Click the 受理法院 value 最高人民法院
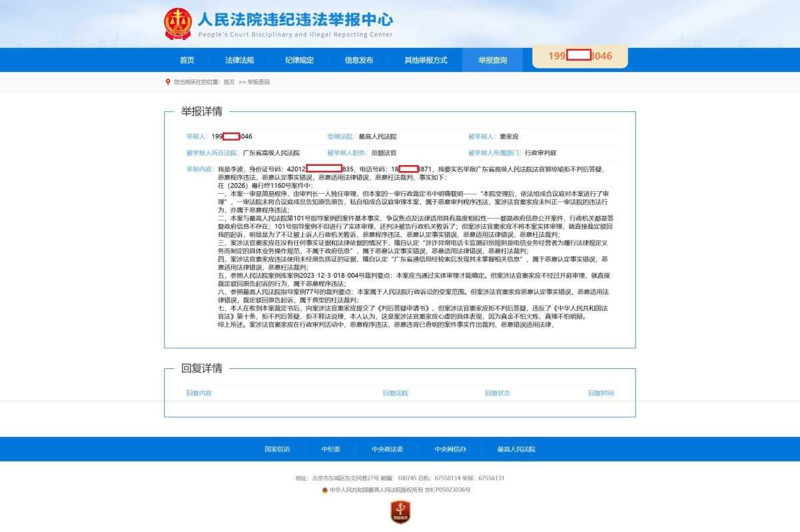 click(x=378, y=136)
